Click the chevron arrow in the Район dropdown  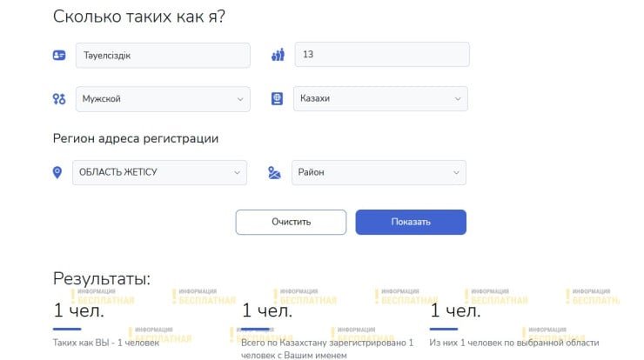(x=456, y=172)
